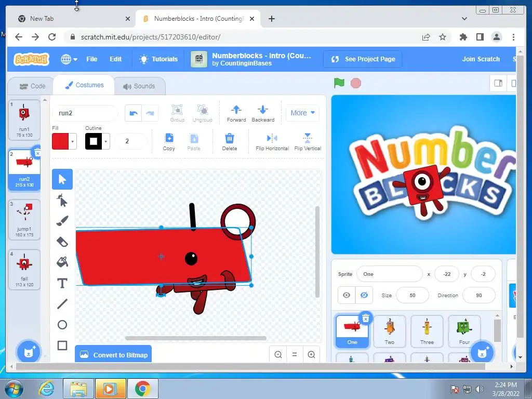Open the Fill color dropdown
The image size is (532, 399).
pyautogui.click(x=72, y=141)
